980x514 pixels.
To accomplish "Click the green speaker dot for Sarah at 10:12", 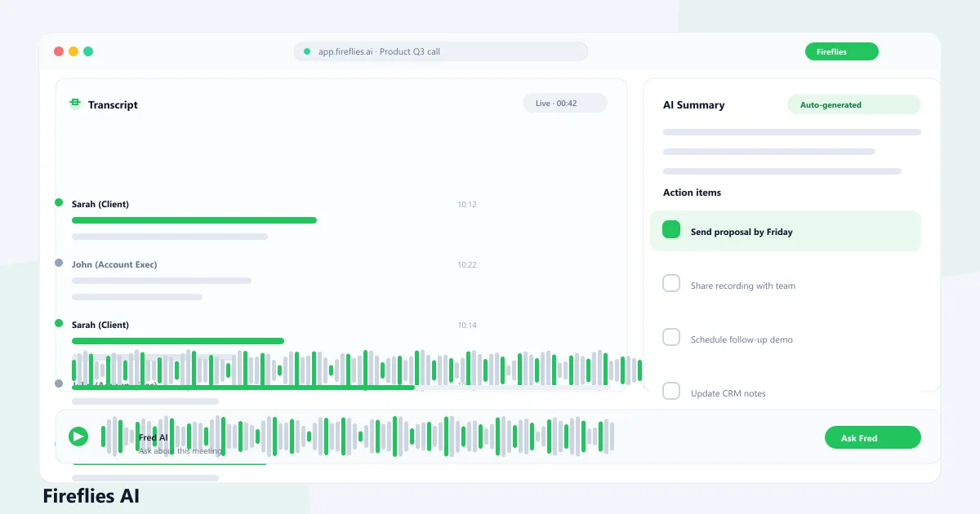I will click(59, 202).
